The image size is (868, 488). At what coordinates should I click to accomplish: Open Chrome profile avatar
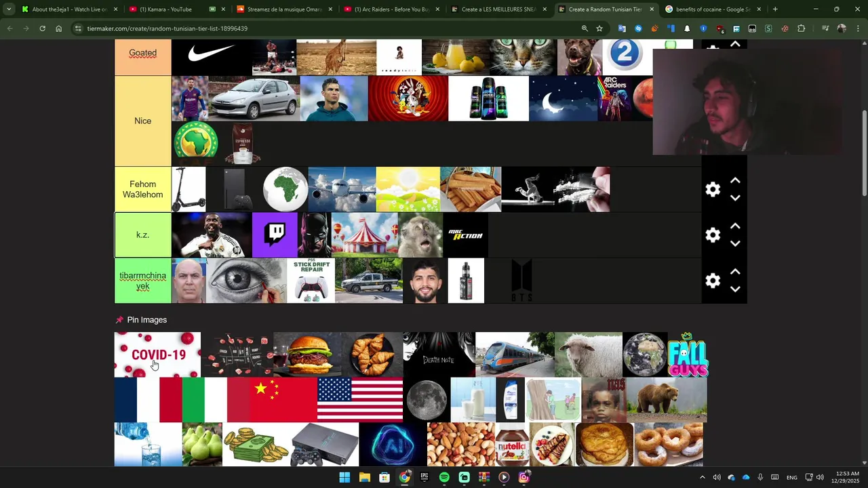tap(842, 28)
